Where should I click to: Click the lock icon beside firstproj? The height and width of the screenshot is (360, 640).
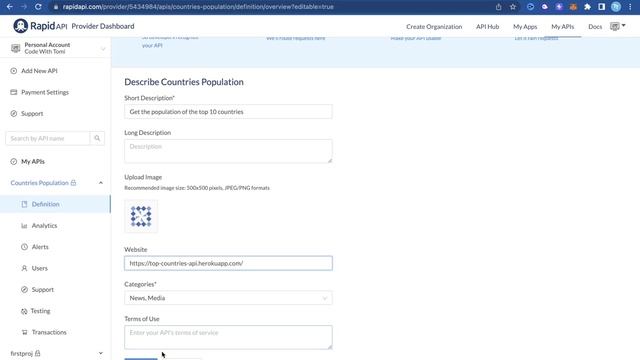point(38,353)
